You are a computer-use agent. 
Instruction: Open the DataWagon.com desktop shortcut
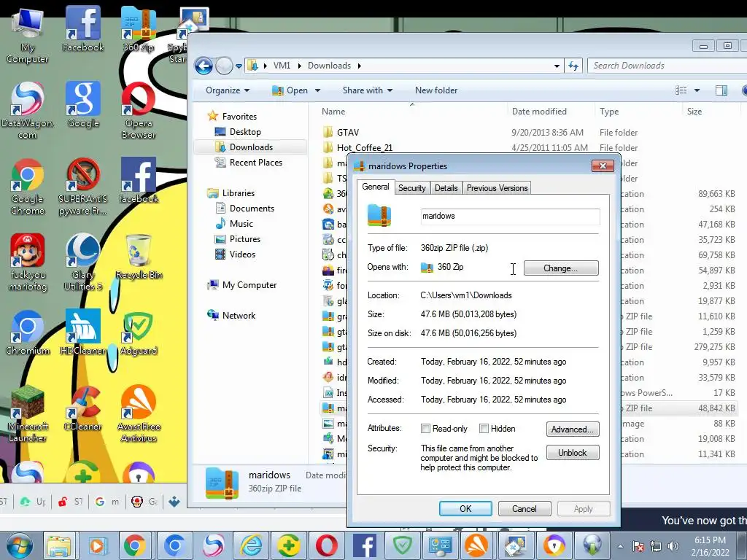(x=27, y=111)
